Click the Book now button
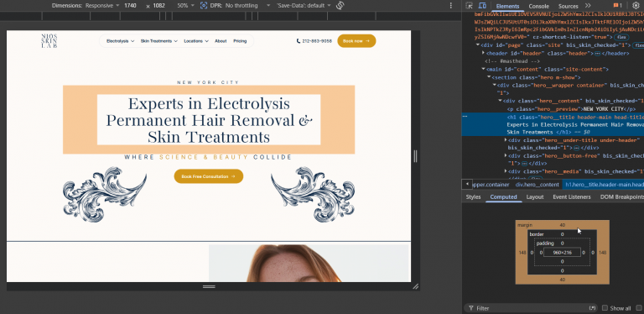644x314 pixels. pos(356,41)
